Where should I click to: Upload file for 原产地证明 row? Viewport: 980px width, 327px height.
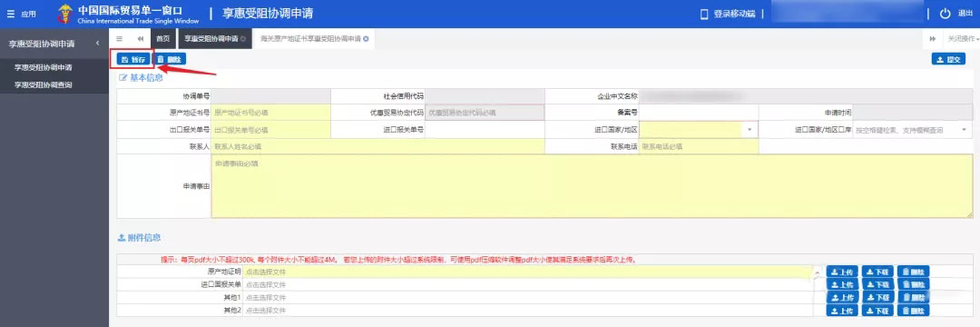(842, 272)
